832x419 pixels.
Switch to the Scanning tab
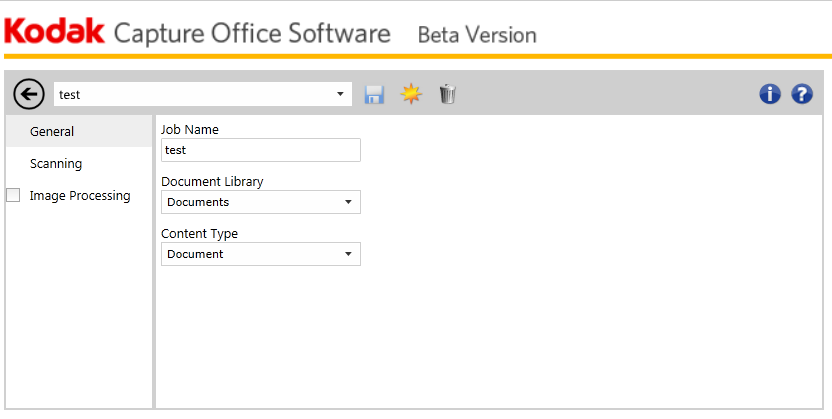[x=56, y=163]
